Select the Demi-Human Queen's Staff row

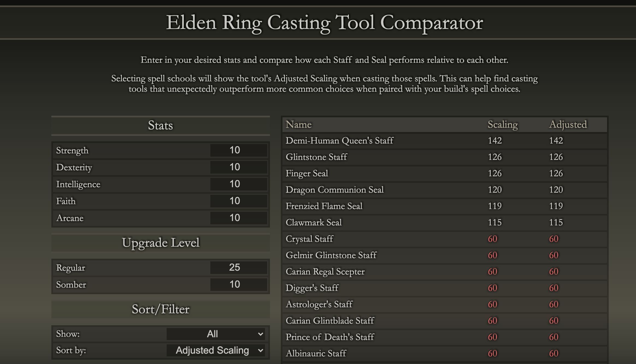(339, 141)
